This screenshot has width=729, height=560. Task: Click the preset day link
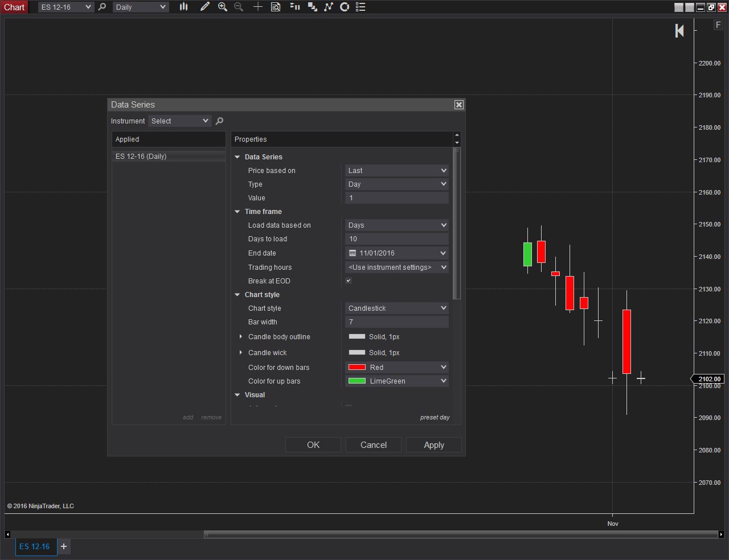click(x=435, y=417)
